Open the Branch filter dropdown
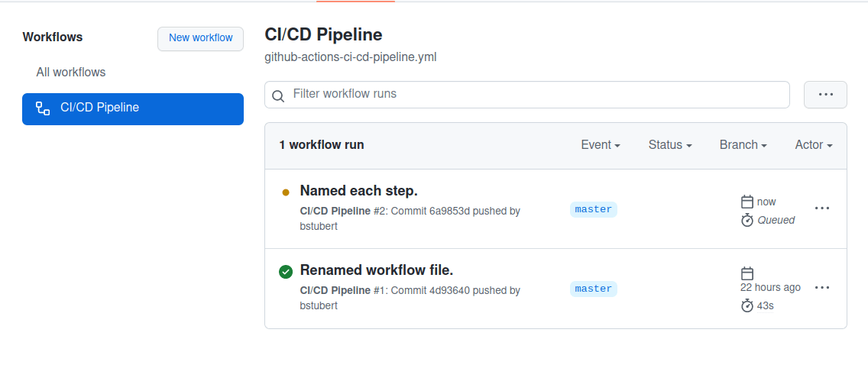This screenshot has width=868, height=365. (743, 145)
